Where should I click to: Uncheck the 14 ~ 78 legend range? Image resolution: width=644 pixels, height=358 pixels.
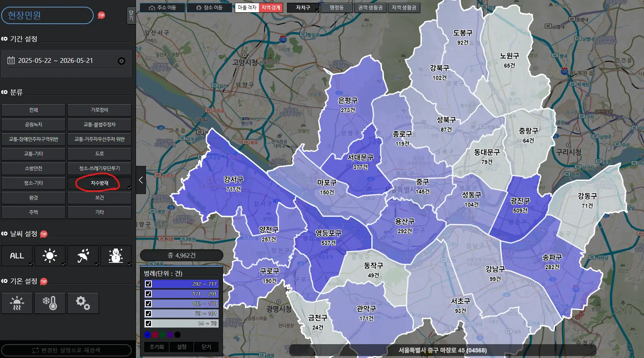148,323
